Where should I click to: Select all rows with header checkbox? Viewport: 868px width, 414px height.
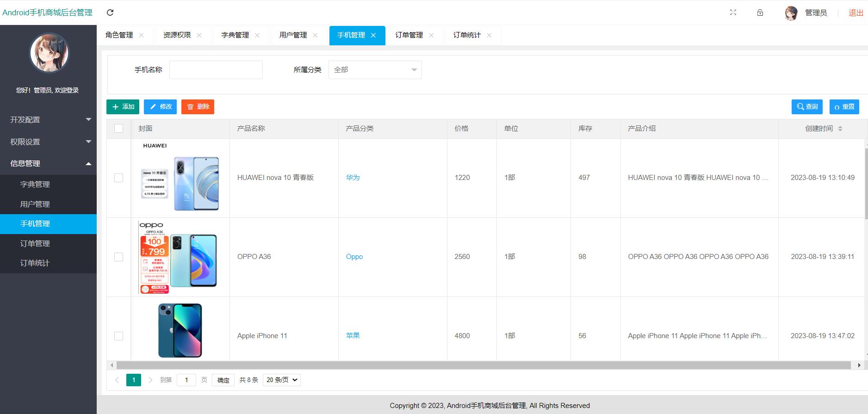point(119,129)
